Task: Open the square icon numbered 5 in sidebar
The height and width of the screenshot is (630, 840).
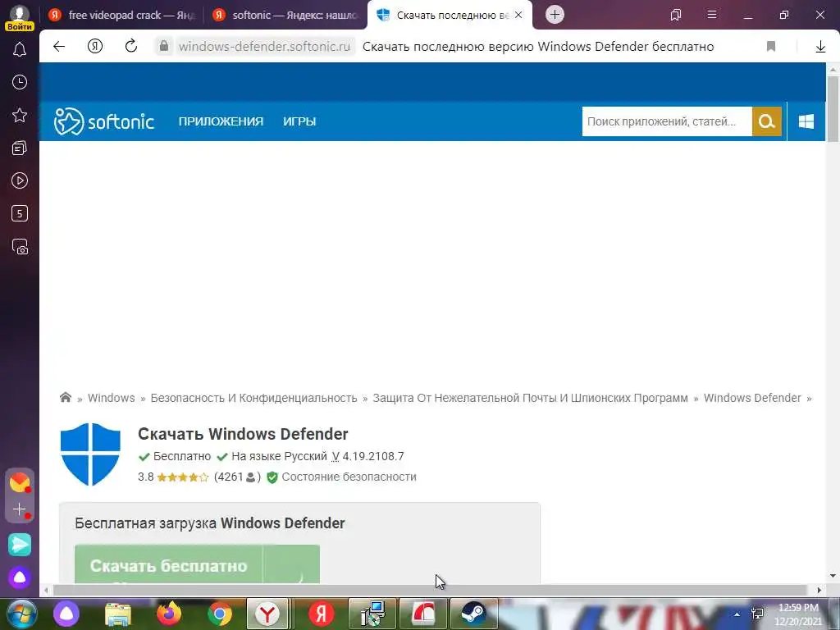Action: pos(20,213)
